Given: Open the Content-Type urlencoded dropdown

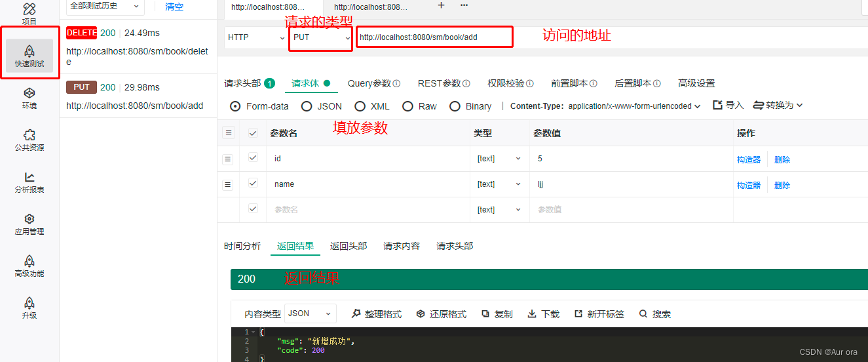Looking at the screenshot, I should (634, 106).
